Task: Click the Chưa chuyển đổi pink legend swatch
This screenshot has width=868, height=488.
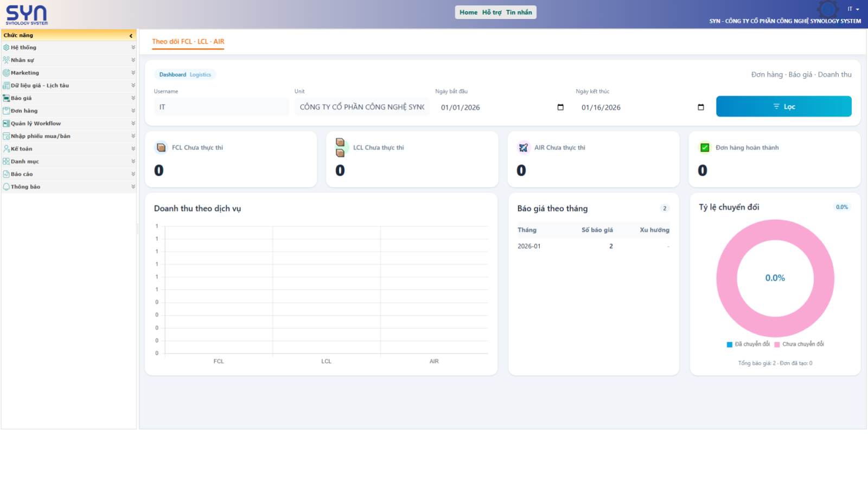Action: click(x=777, y=344)
